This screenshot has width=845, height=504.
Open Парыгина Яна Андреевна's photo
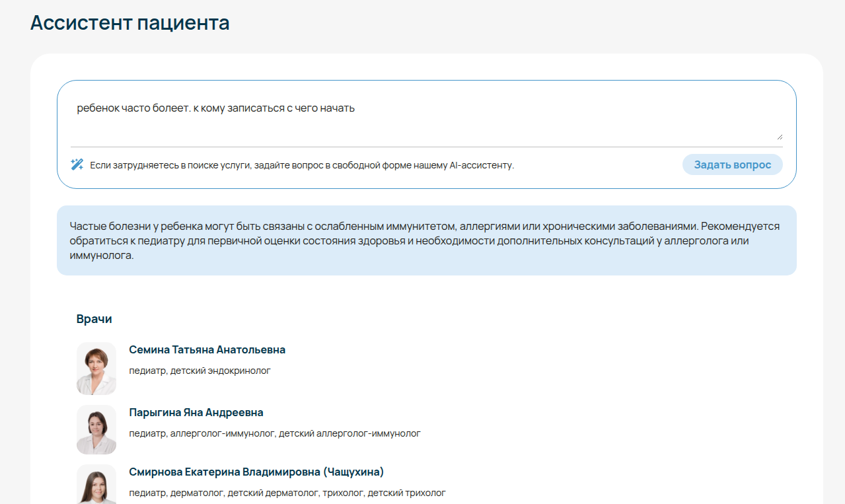click(96, 429)
